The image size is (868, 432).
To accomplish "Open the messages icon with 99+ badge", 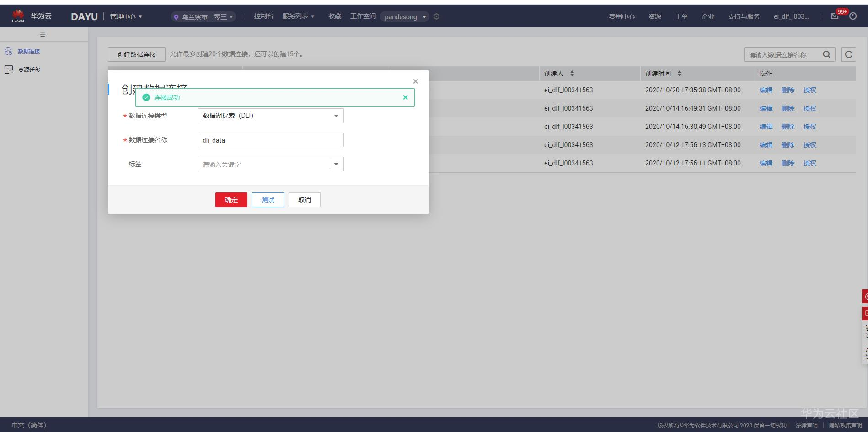I will [835, 16].
